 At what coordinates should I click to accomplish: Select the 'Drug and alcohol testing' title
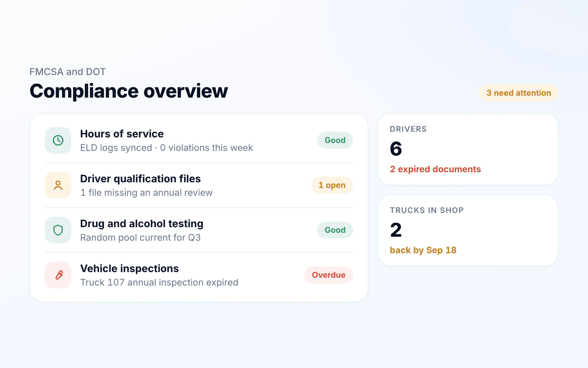pos(142,223)
